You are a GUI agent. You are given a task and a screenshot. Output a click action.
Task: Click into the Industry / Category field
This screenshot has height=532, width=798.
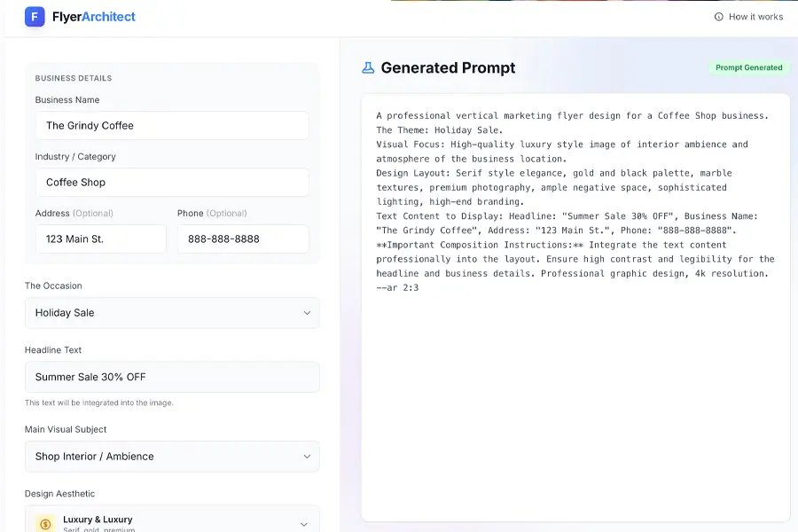(x=172, y=183)
